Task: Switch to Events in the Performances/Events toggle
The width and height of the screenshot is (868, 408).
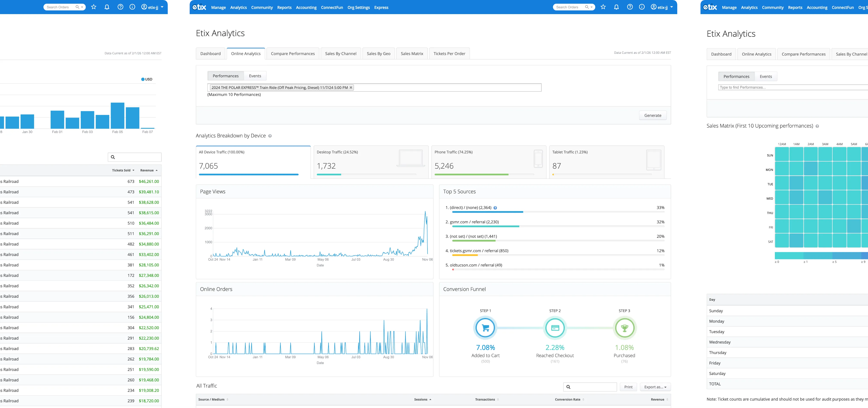Action: tap(255, 76)
